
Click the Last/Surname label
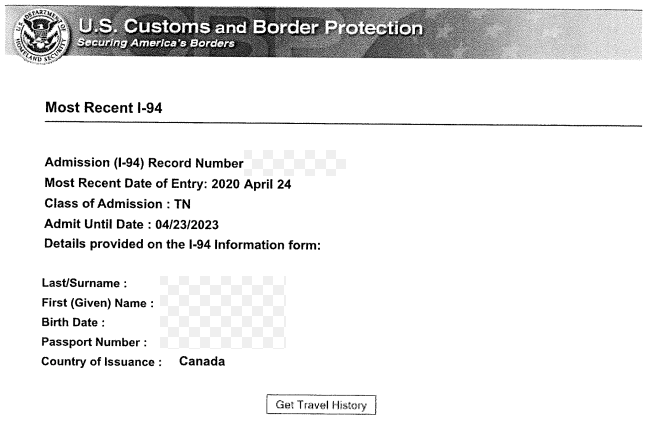coord(83,283)
